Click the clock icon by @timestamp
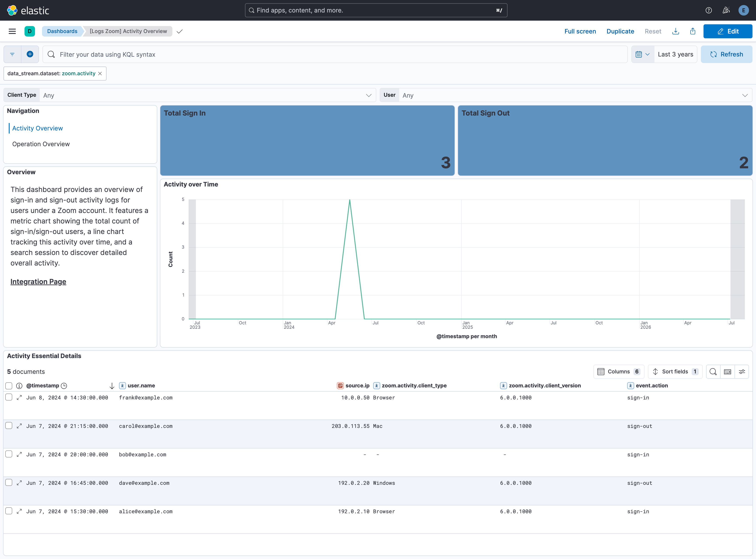Viewport: 756px width, 559px height. point(64,386)
